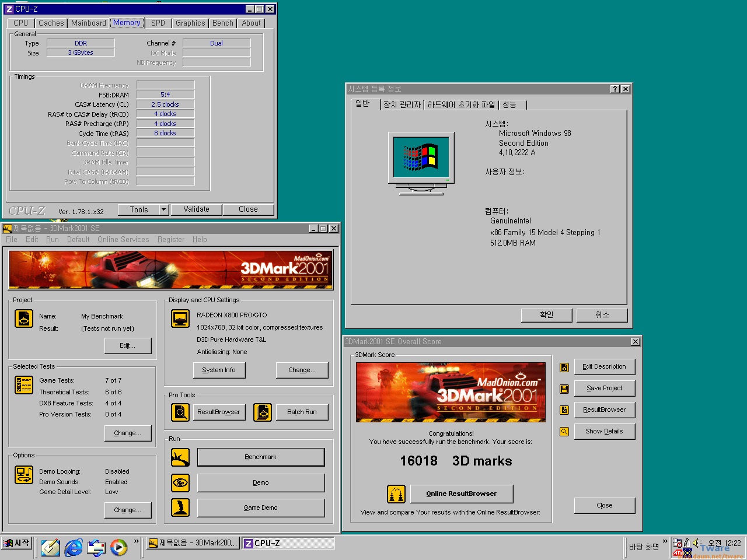Start the Benchmark run button
Viewport: 747px width, 560px height.
[x=261, y=457]
